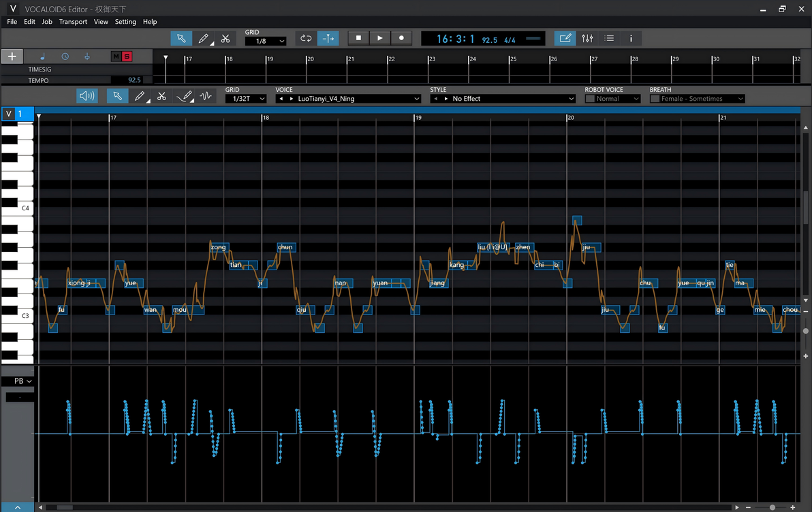Image resolution: width=812 pixels, height=512 pixels.
Task: Toggle auto-scroll follow playhead button
Action: click(328, 38)
